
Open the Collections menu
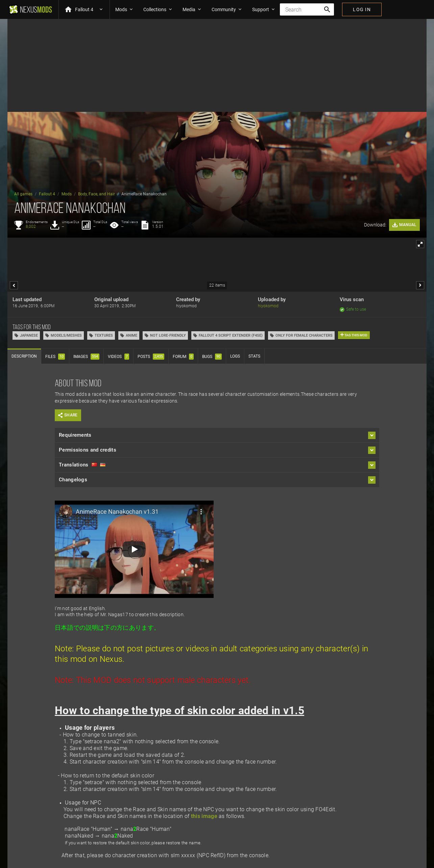coord(158,9)
